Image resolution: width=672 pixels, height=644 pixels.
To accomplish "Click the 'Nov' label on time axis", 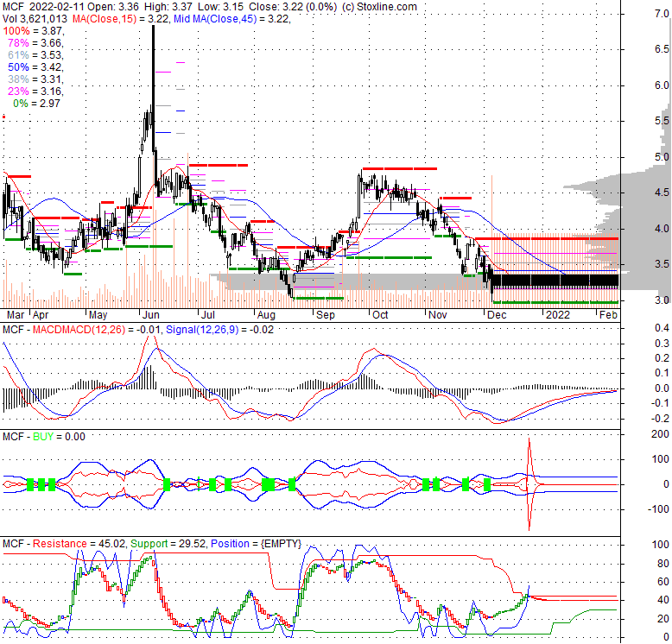I will (x=438, y=315).
